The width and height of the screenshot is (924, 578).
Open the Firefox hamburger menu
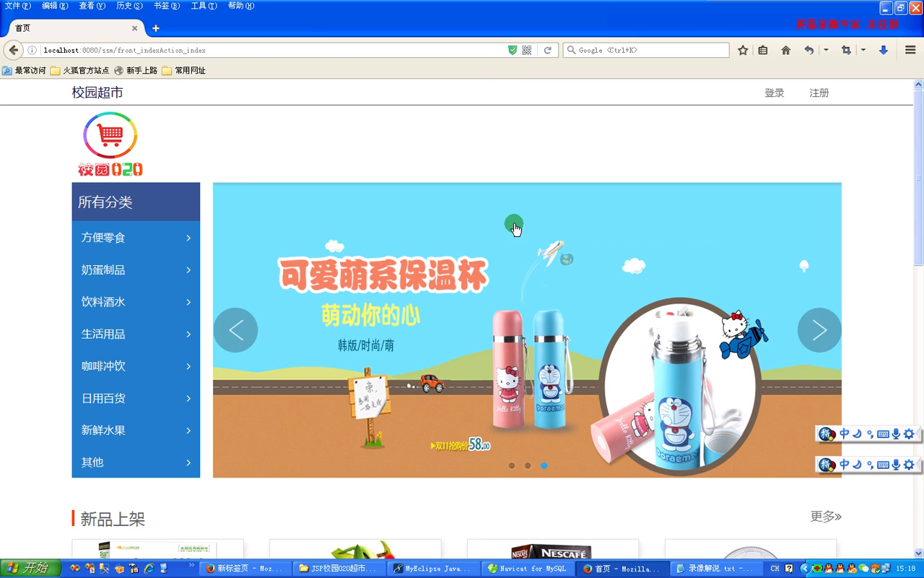910,51
